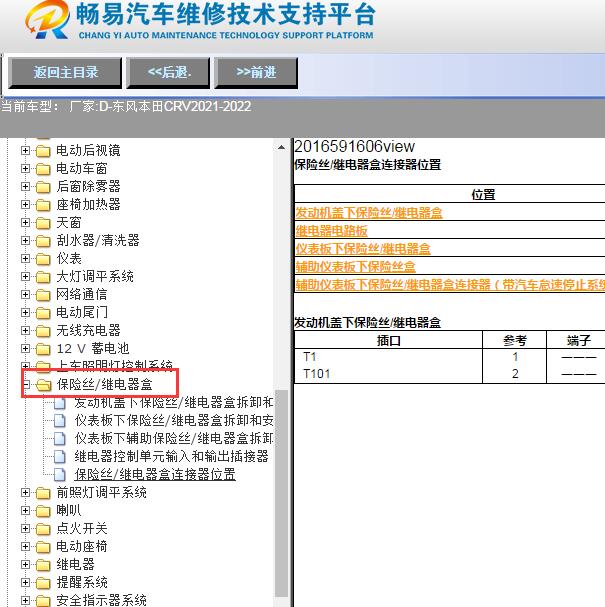Viewport: 605px width, 607px height.
Task: Click the 座椅加热器 folder icon
Action: click(43, 205)
